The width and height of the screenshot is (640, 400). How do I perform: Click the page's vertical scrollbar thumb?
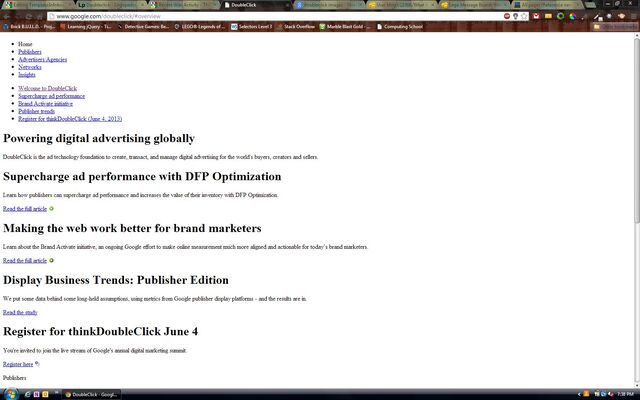click(x=636, y=130)
